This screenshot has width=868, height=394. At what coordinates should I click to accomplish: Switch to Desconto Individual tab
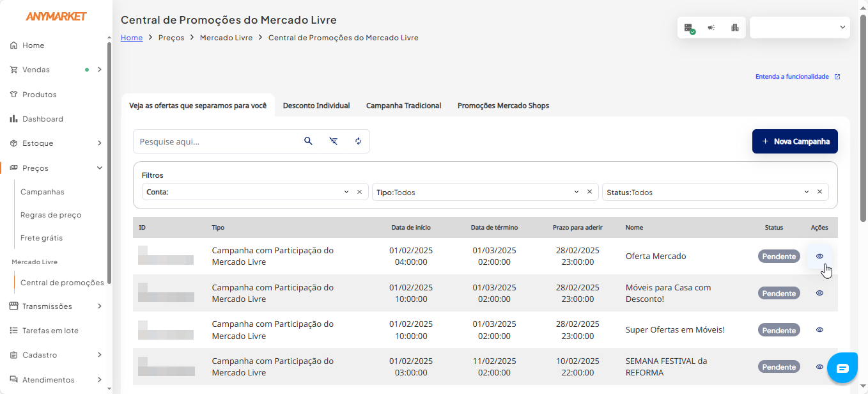(316, 106)
